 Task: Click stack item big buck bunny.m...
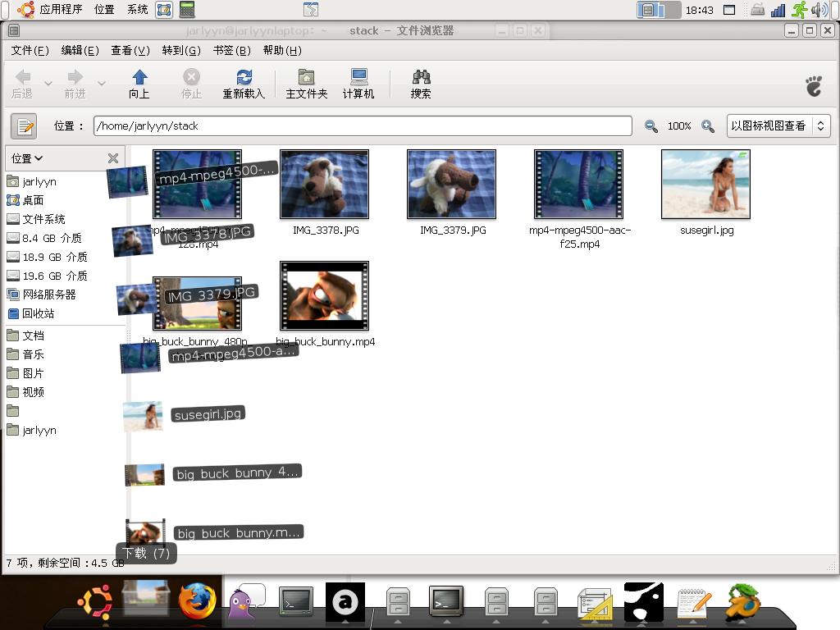[239, 532]
